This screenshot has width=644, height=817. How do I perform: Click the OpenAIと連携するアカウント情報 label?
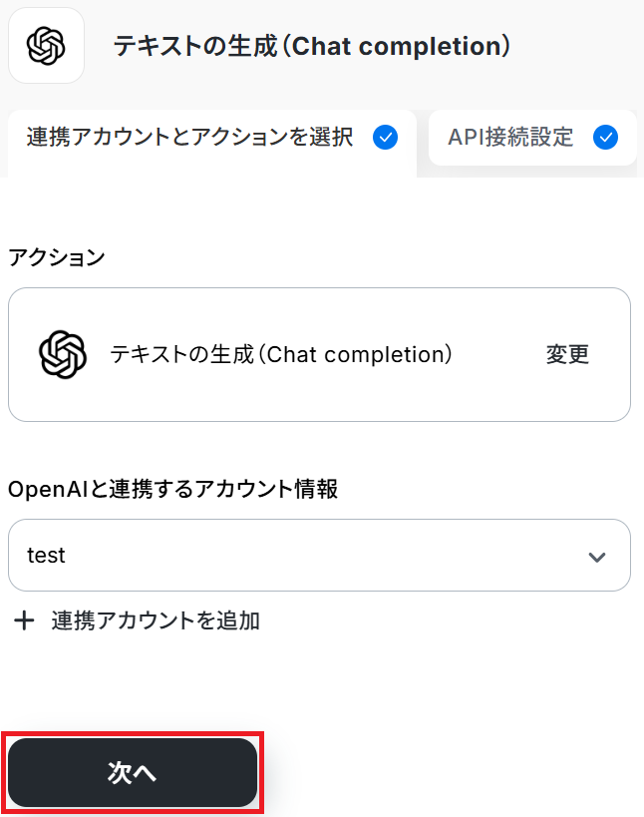click(x=172, y=489)
